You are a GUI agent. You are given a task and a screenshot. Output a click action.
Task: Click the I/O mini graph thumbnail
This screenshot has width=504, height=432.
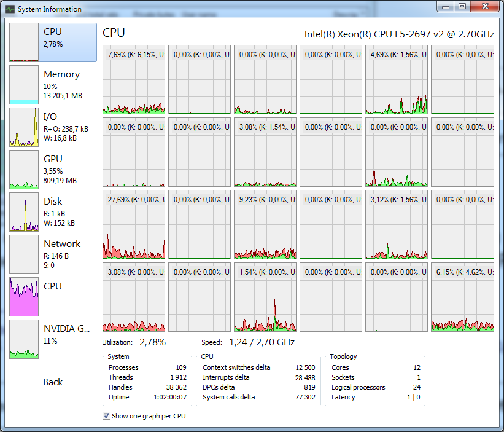[x=24, y=127]
